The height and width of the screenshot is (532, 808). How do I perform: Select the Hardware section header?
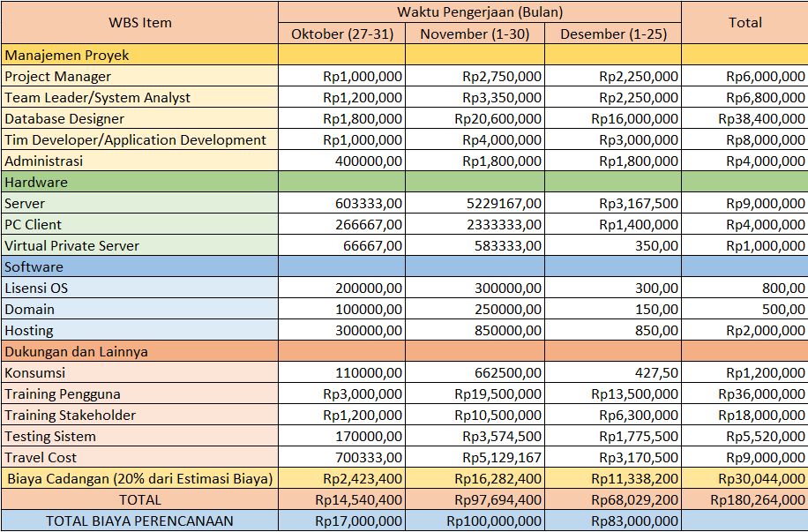tap(139, 182)
